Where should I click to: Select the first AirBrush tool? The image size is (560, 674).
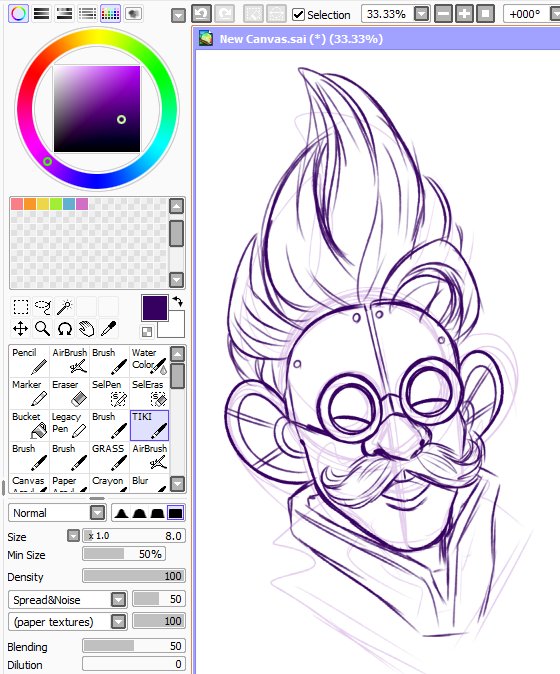click(x=69, y=362)
